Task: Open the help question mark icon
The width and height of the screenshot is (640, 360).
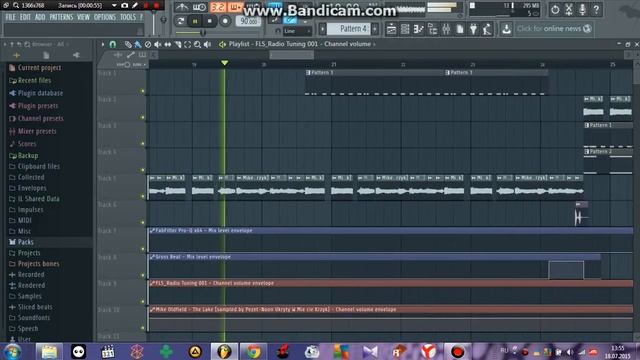Action: (596, 9)
